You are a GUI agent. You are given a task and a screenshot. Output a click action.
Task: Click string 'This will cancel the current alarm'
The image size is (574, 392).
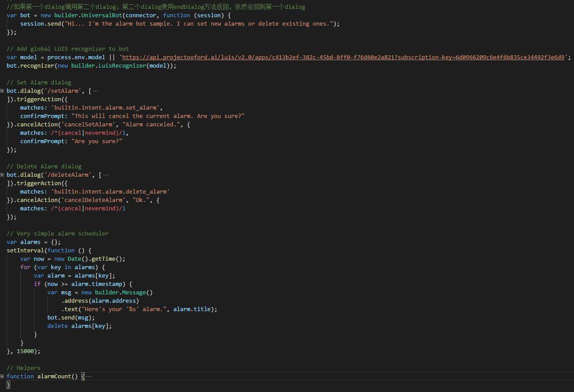158,116
